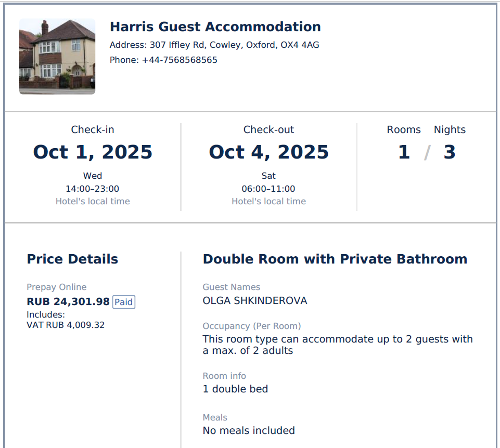500x448 pixels.
Task: Click the VAT RUB 4,009.32 line
Action: tap(66, 325)
